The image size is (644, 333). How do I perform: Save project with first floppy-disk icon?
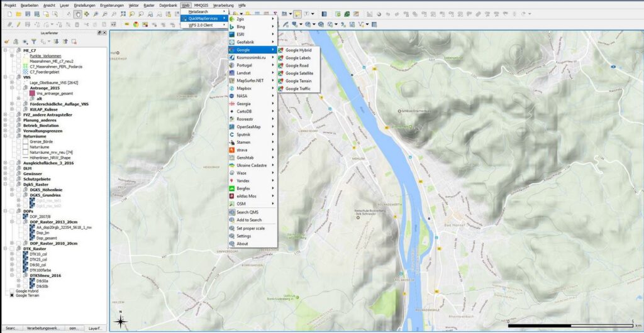(x=28, y=14)
